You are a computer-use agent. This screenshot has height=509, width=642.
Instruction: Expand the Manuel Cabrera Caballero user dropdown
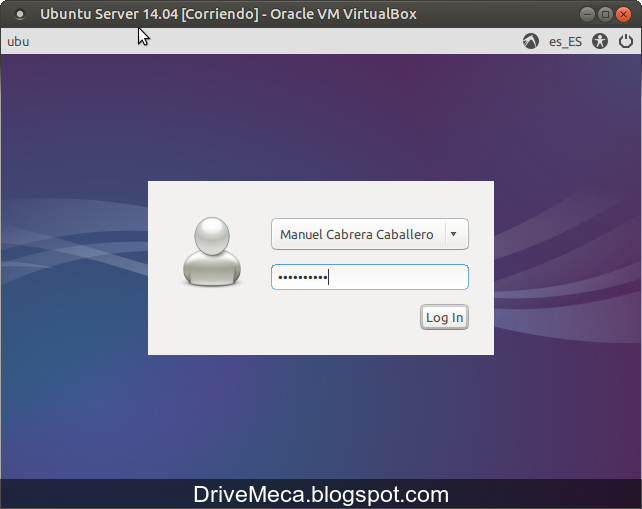click(x=370, y=234)
